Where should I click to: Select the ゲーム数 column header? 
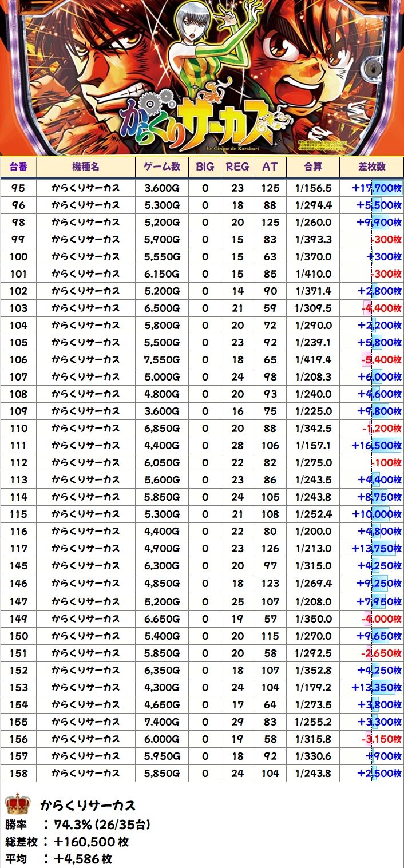click(x=162, y=167)
